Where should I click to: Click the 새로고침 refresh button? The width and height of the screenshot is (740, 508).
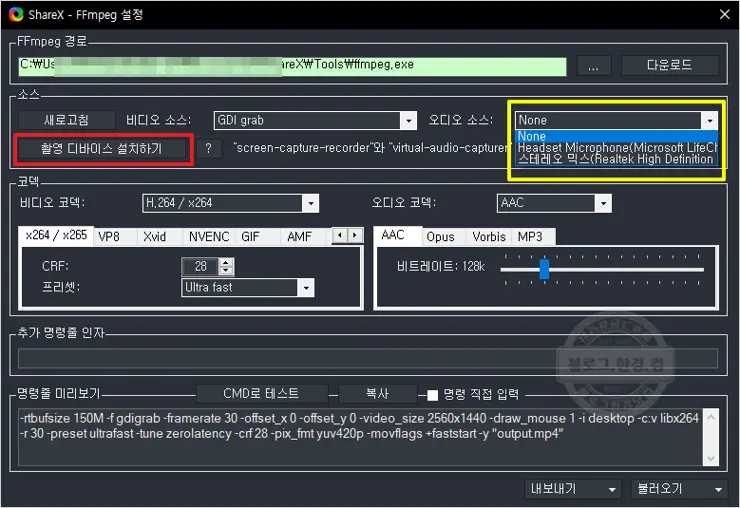click(67, 120)
